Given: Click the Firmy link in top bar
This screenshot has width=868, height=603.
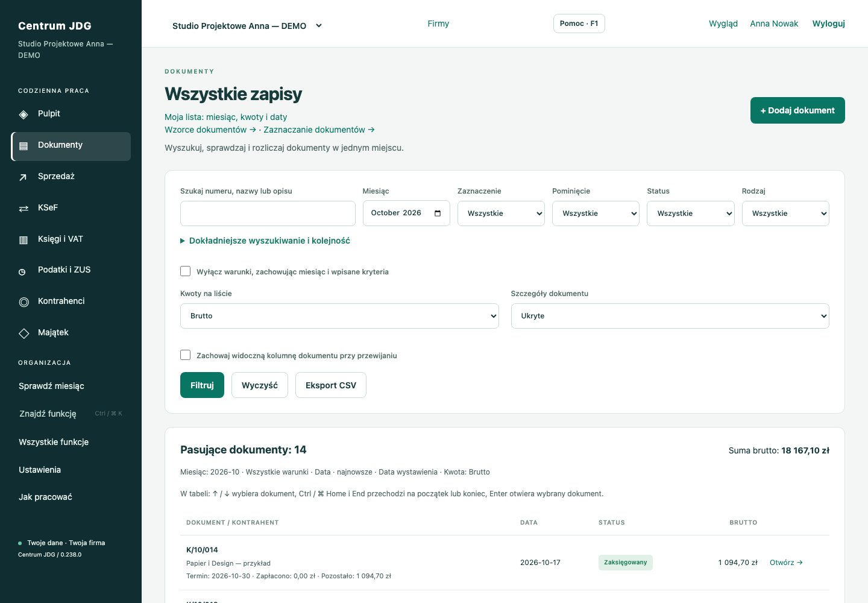Looking at the screenshot, I should pos(438,24).
